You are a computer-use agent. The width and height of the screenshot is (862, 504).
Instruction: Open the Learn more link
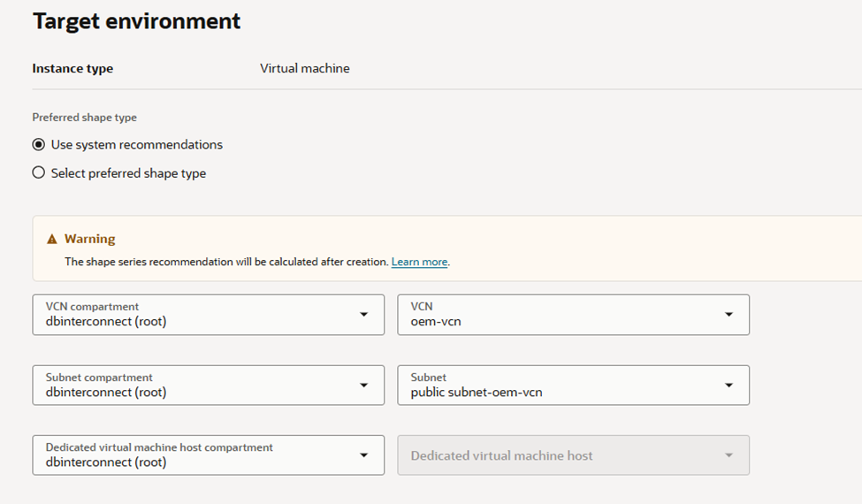419,262
